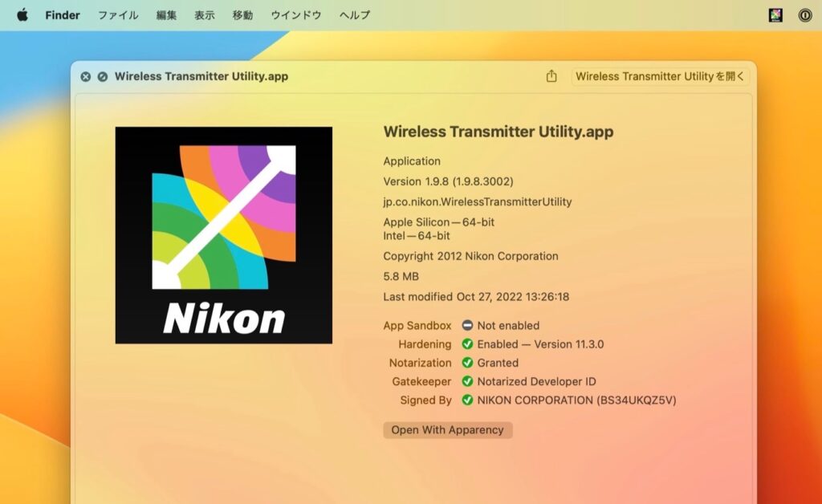Click the Notarization label
Screen dimensions: 822x504
420,363
